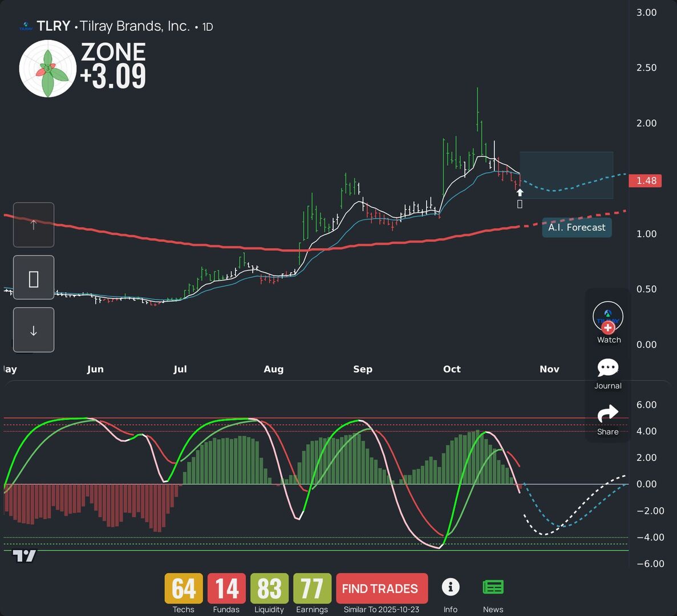Image resolution: width=677 pixels, height=616 pixels.
Task: Click the Sep label on time axis
Action: click(x=363, y=369)
